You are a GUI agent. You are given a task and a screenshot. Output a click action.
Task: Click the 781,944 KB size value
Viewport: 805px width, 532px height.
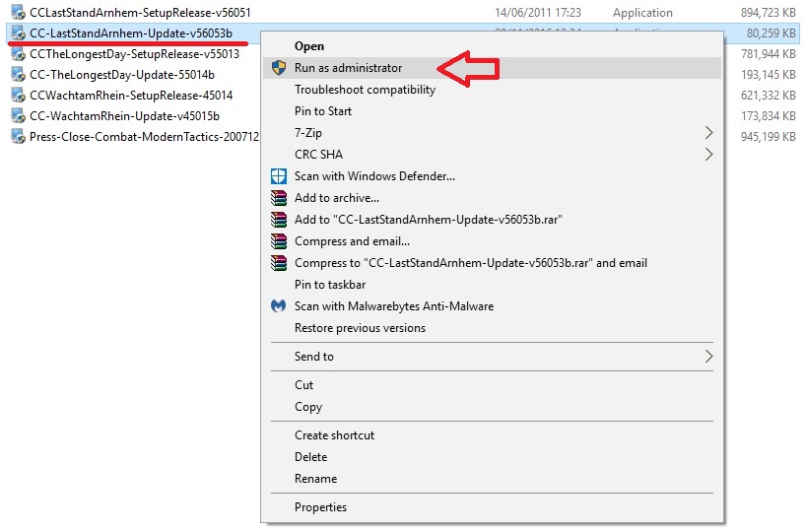coord(768,54)
